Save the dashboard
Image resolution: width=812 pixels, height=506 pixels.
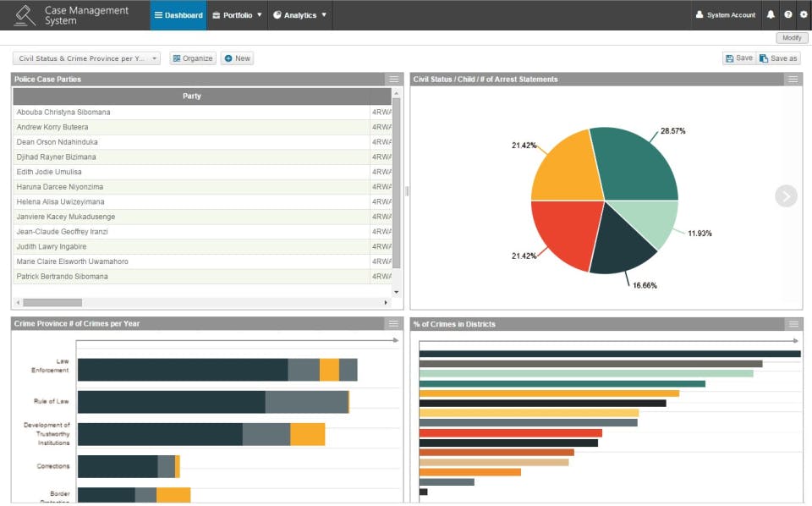(x=739, y=58)
